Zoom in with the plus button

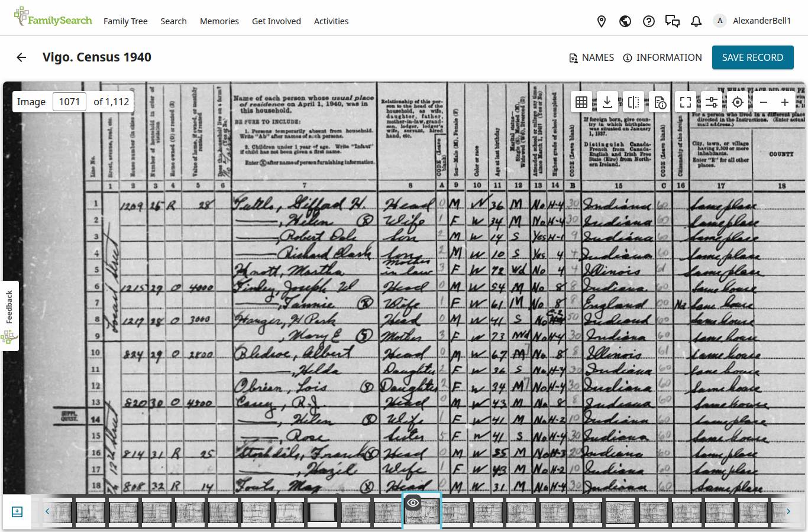click(x=785, y=102)
